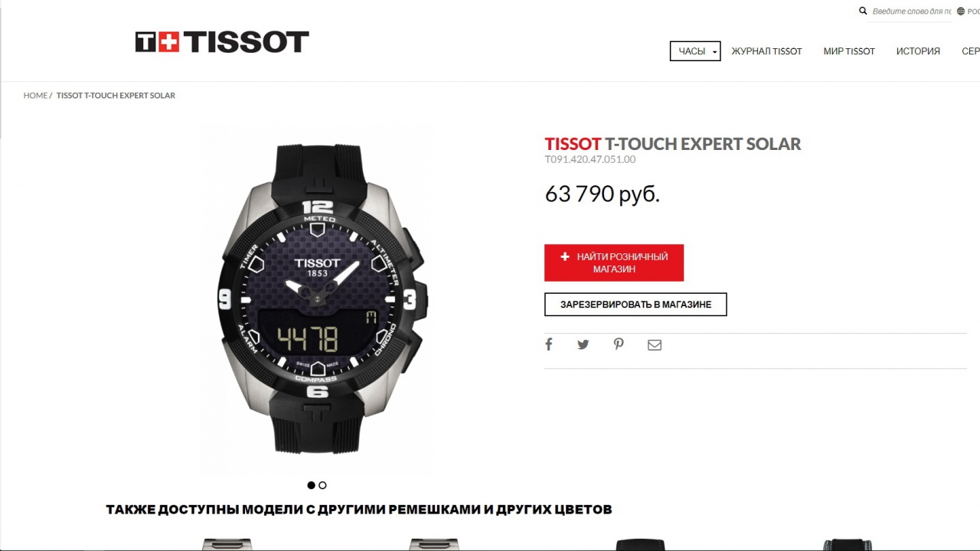Viewport: 980px width, 551px height.
Task: Open the ЖУРНАЛ TISSOT menu item
Action: pyautogui.click(x=766, y=51)
